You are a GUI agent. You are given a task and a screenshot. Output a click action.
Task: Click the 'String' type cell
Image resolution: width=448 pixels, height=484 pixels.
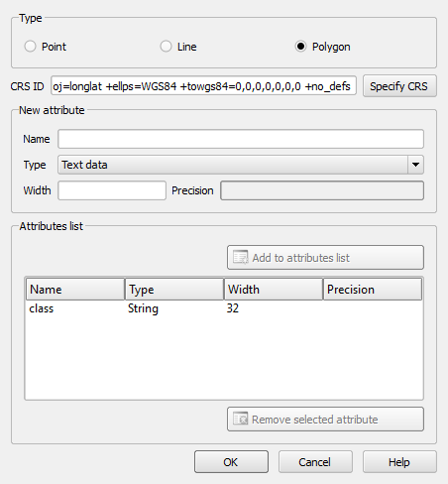pos(143,308)
